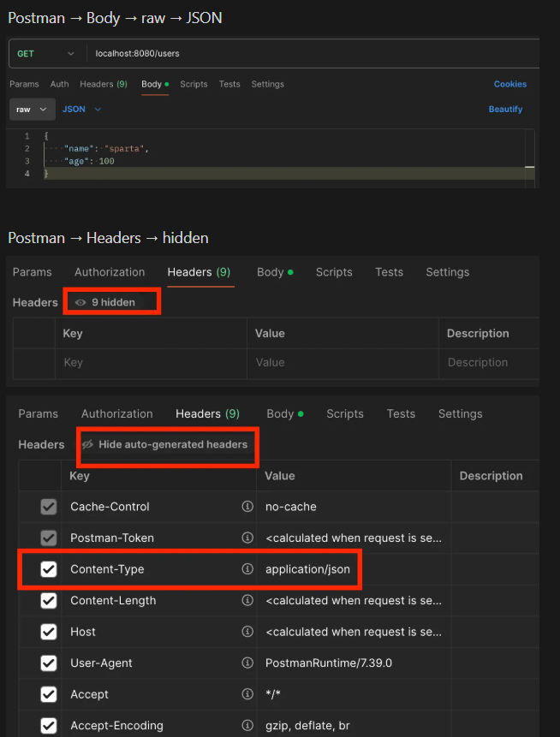Select Body tab beside Headers (9) in top panel
560x737 pixels.
(x=155, y=84)
